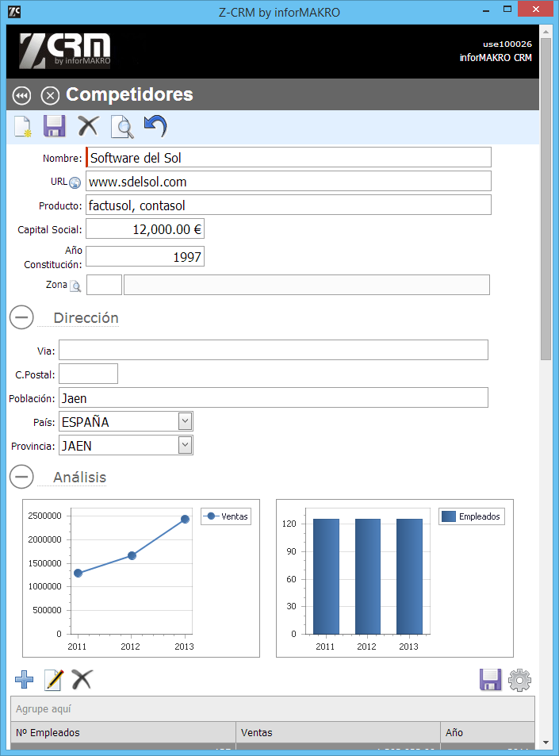This screenshot has width=559, height=756.
Task: Minimize the Z-CRM window
Action: [486, 10]
